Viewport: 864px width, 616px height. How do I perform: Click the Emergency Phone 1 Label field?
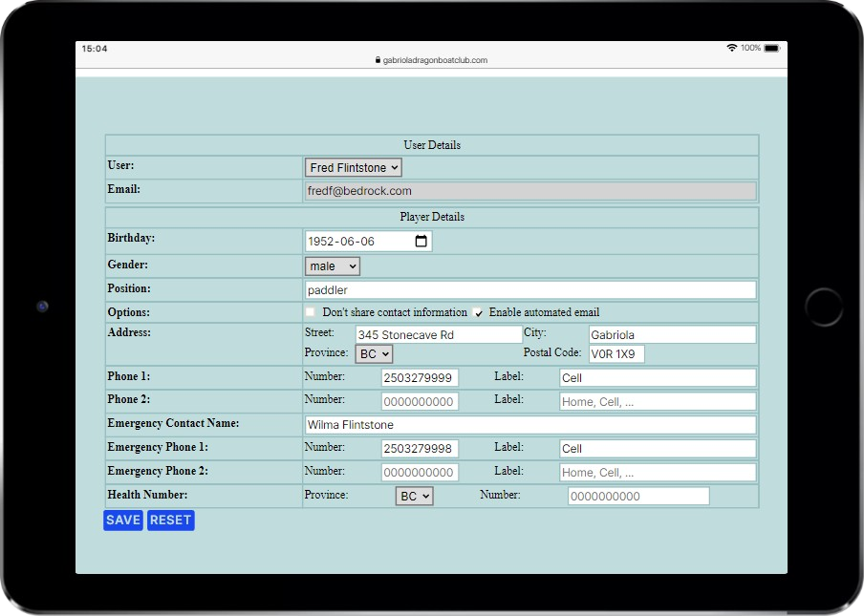coord(658,449)
